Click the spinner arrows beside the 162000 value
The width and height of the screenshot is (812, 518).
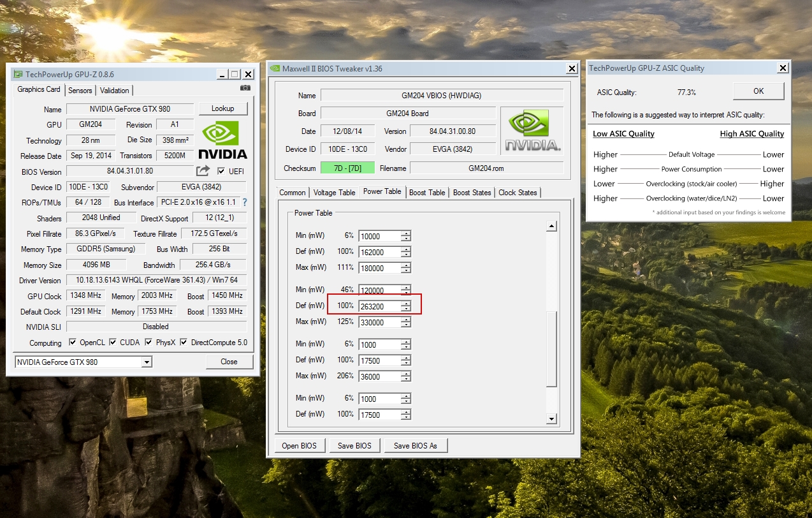405,252
